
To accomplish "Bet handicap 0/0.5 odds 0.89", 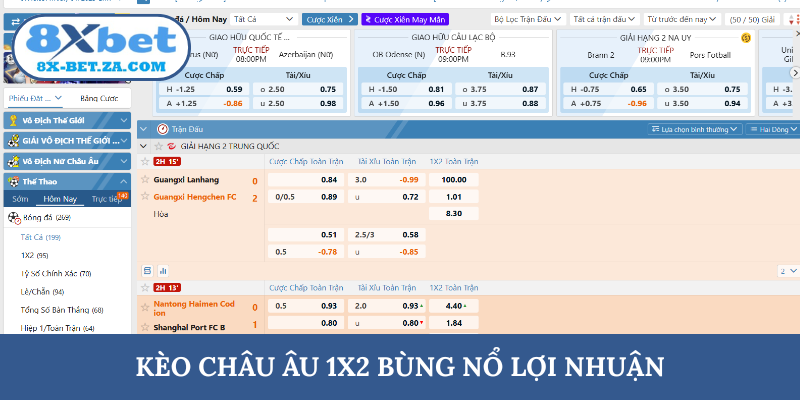I will (306, 197).
